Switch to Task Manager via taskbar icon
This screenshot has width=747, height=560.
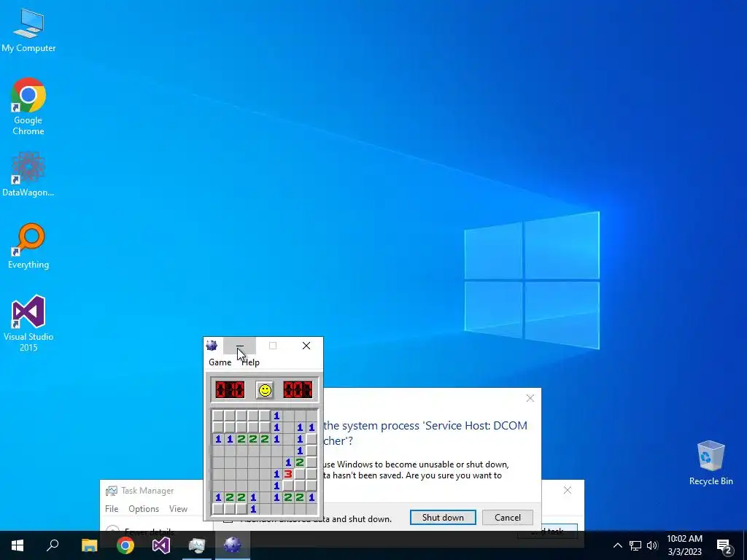click(x=197, y=545)
